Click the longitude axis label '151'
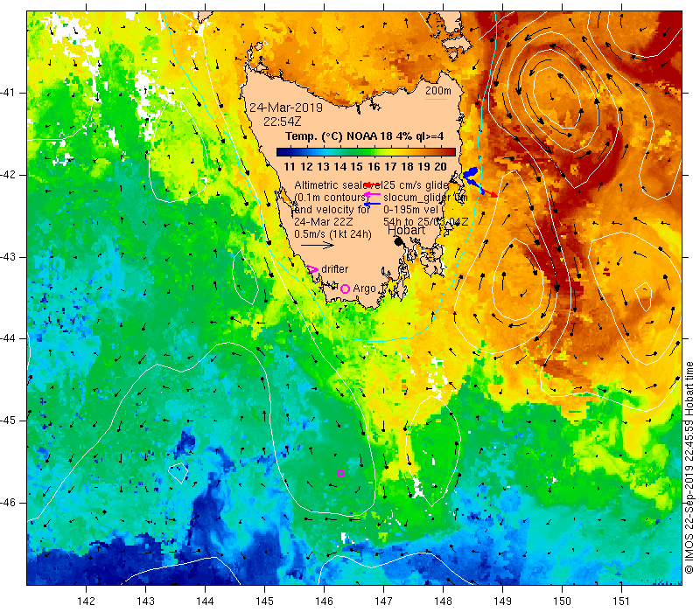The width and height of the screenshot is (700, 612). click(621, 602)
